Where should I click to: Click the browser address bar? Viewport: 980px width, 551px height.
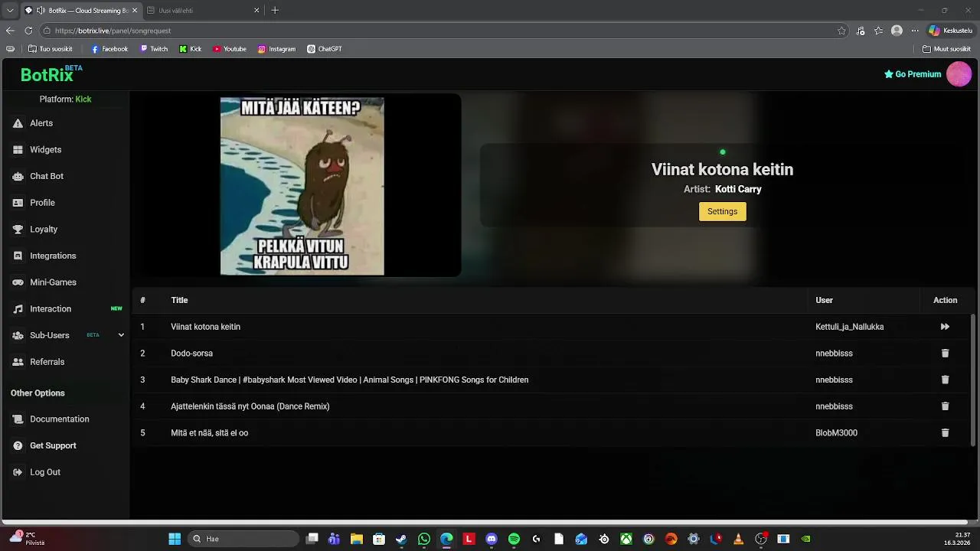pos(444,31)
